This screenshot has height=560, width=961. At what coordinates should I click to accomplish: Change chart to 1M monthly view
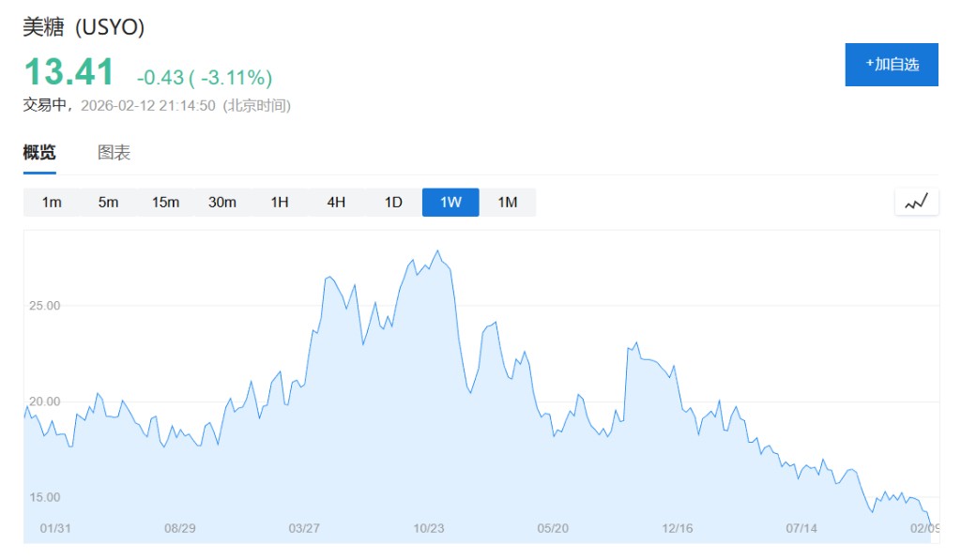coord(508,203)
